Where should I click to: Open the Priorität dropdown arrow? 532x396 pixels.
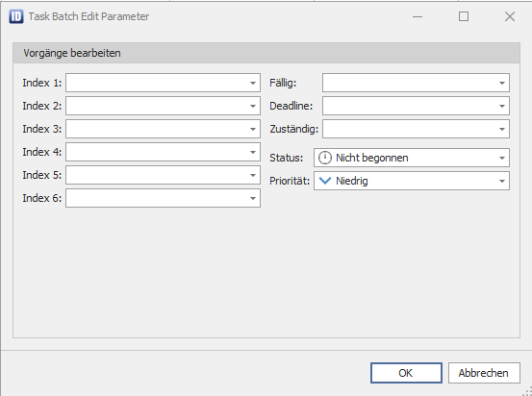[x=502, y=181]
